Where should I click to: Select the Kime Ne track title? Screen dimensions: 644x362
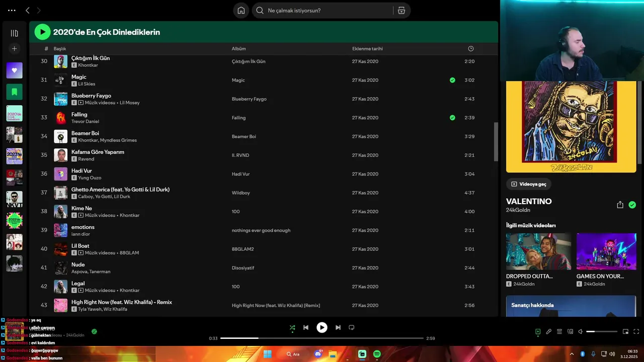pyautogui.click(x=82, y=208)
